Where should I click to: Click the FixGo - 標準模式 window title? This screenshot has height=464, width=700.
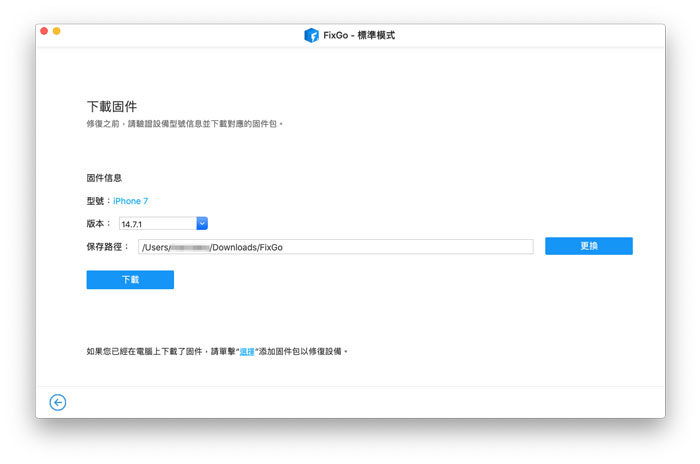pyautogui.click(x=358, y=35)
